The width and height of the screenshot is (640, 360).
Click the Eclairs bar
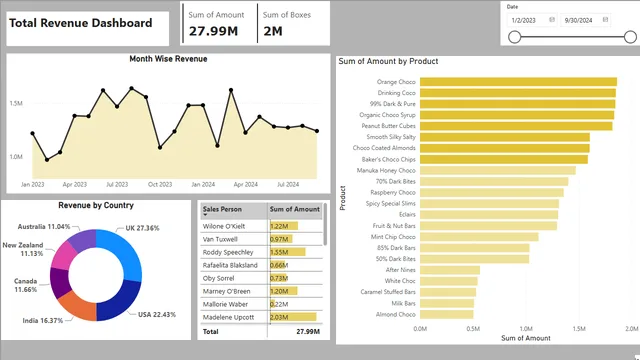(489, 215)
